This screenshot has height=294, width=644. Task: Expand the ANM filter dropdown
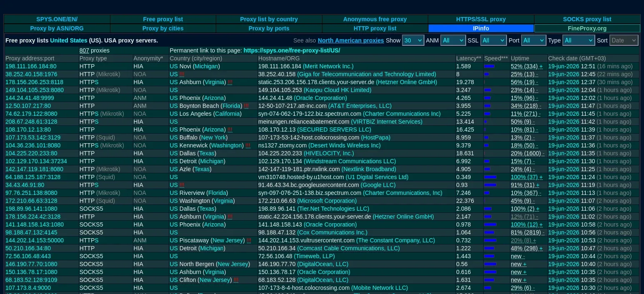tap(453, 40)
